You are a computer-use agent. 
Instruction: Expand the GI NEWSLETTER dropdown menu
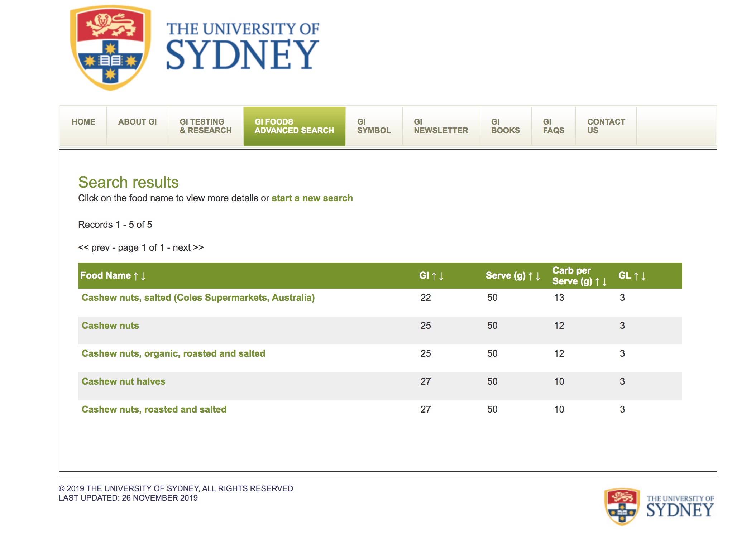click(x=440, y=125)
